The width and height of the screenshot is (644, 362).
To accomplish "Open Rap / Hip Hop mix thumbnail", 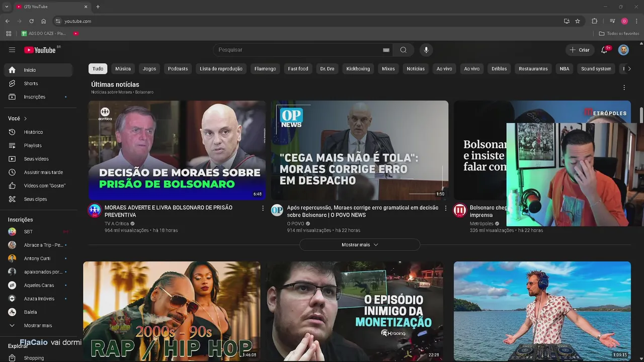I will pos(172,311).
